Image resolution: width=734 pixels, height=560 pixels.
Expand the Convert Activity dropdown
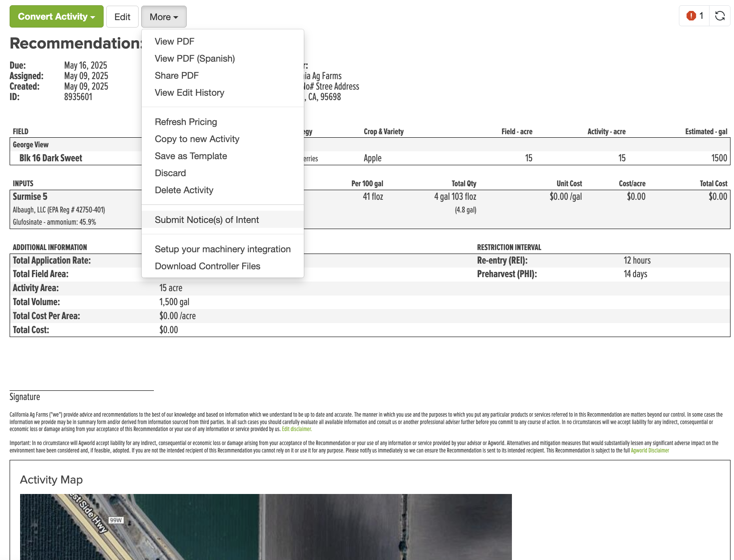coord(56,17)
